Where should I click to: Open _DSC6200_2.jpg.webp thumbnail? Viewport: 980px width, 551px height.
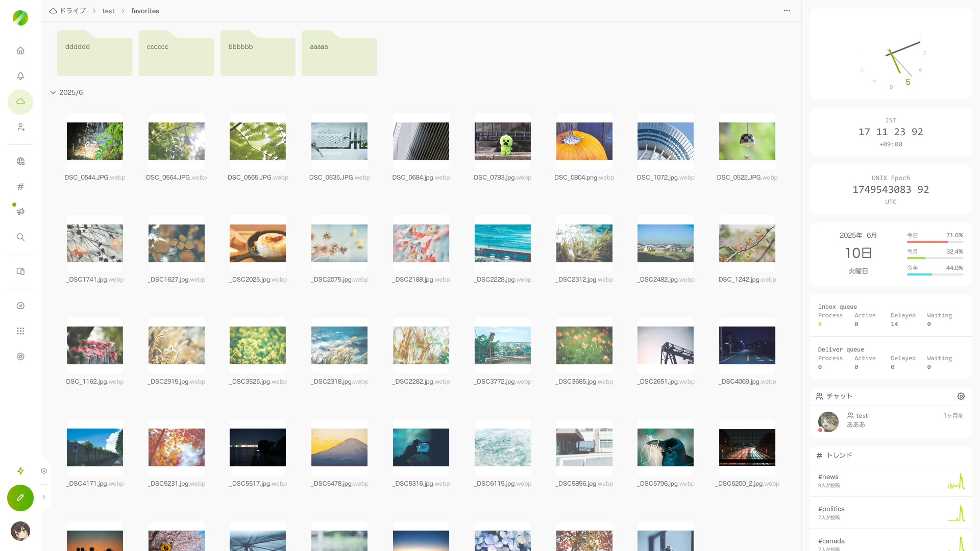tap(747, 447)
